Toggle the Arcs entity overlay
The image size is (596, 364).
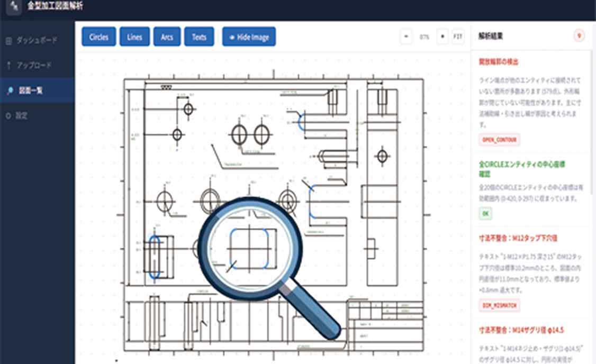click(167, 37)
